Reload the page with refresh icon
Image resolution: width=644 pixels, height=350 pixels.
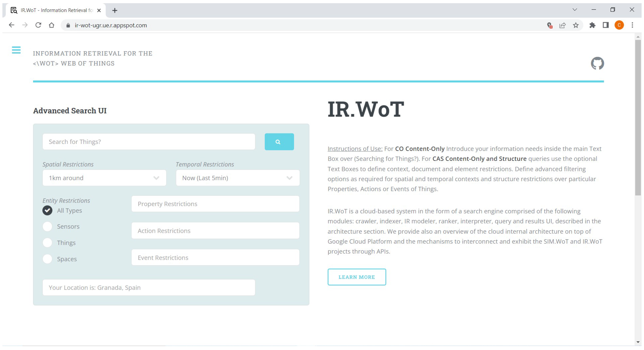pyautogui.click(x=38, y=25)
